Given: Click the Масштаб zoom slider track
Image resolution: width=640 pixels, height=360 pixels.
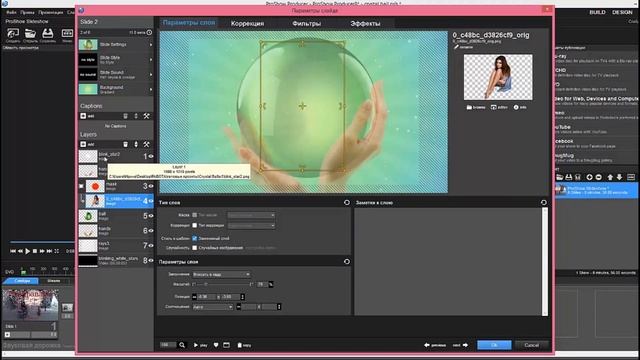Looking at the screenshot, I should pos(222,284).
